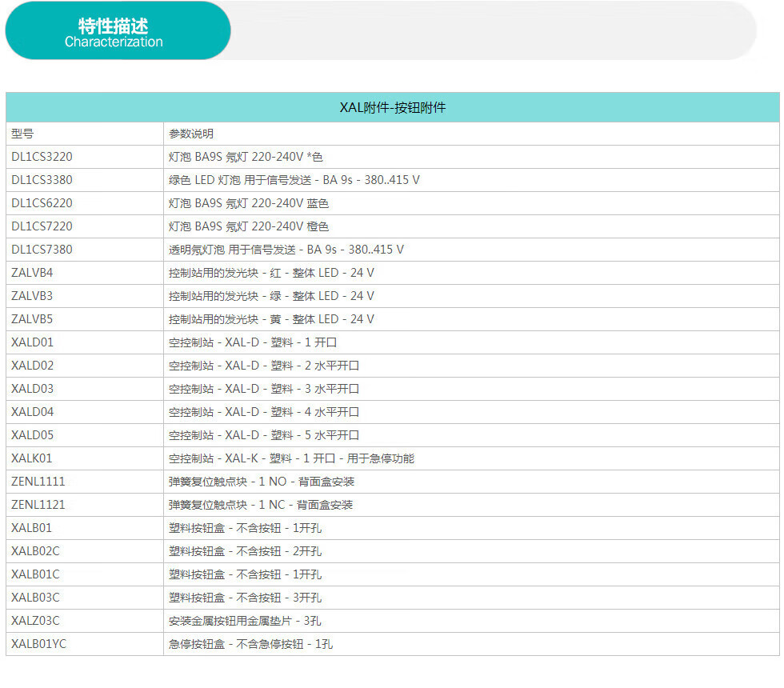The height and width of the screenshot is (688, 784).
Task: Select the XAL-D 3 水平开口 description
Action: tap(264, 389)
